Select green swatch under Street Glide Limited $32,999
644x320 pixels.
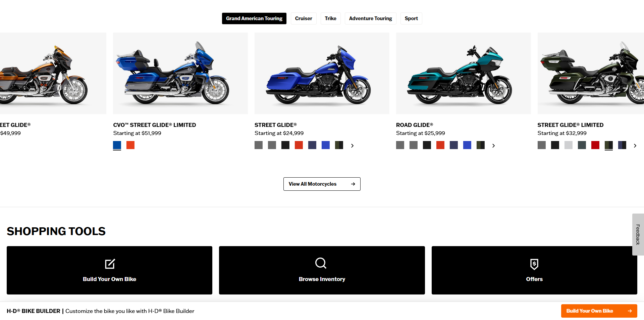[x=609, y=145]
